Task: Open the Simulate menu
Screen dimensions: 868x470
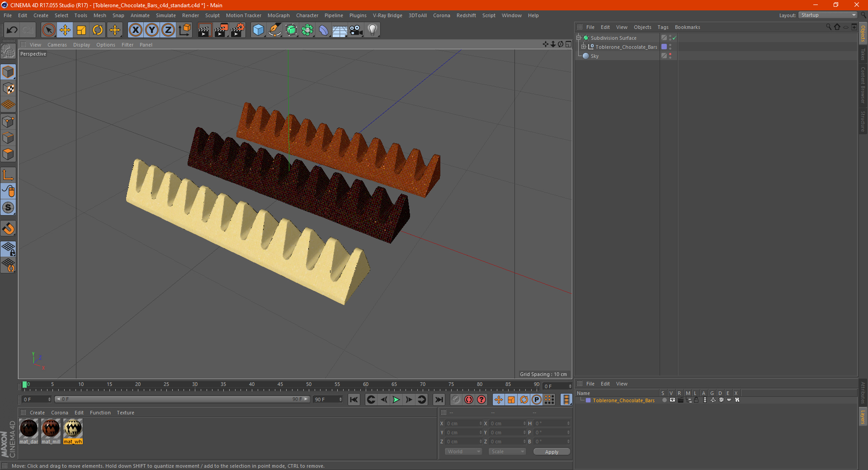Action: pos(166,15)
